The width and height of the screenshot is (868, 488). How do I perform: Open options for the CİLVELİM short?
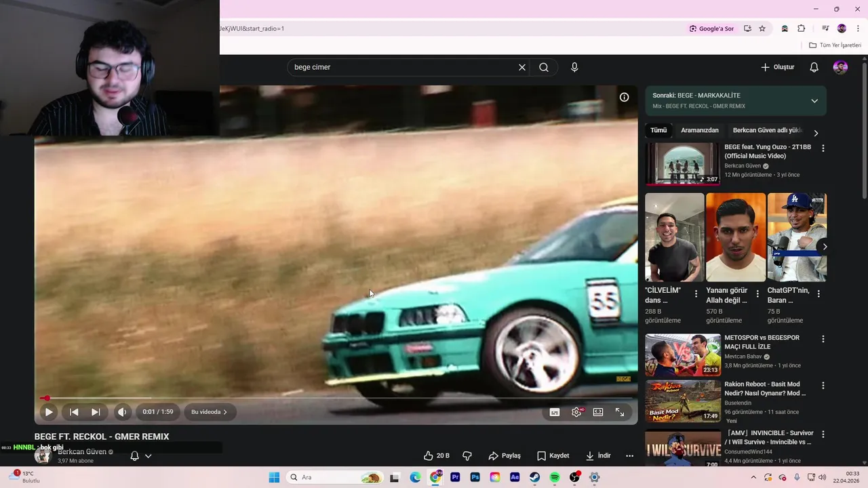click(x=696, y=294)
